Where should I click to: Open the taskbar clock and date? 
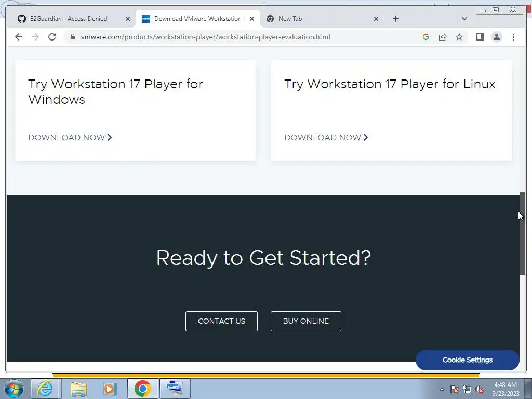[506, 389]
